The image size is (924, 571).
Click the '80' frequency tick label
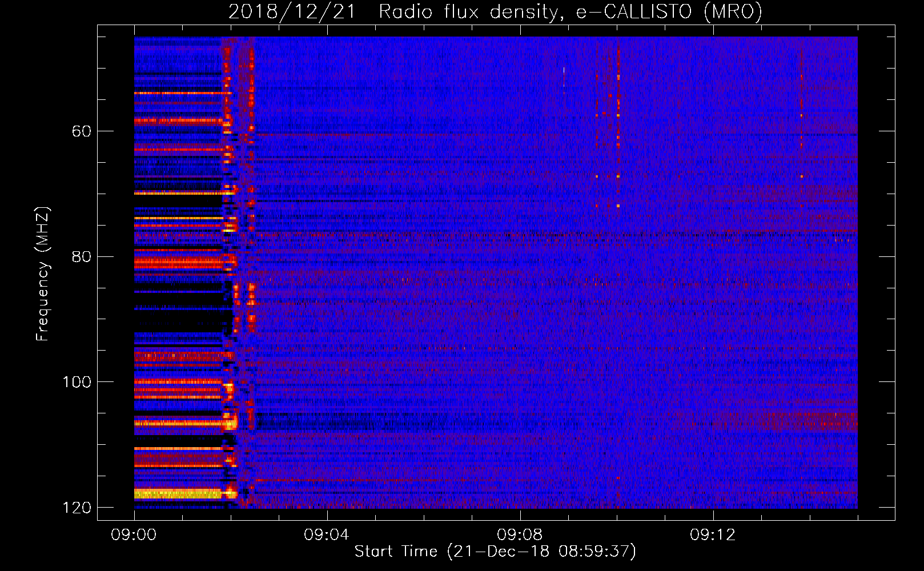[82, 256]
